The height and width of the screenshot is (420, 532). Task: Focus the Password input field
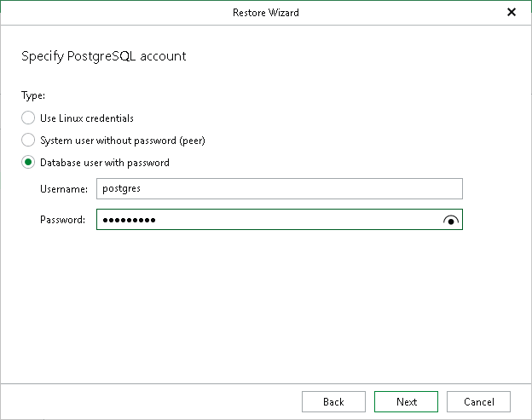tap(280, 220)
